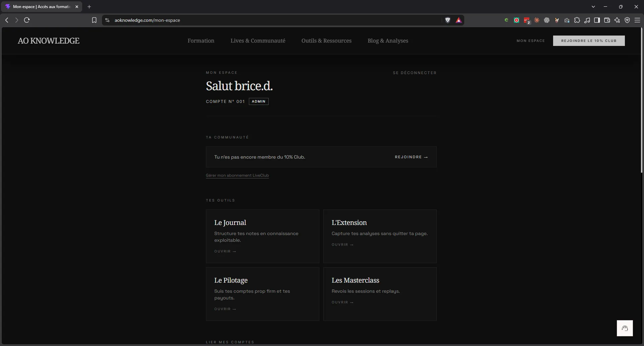Open Gérer mon abonnement LiveClub link

237,175
